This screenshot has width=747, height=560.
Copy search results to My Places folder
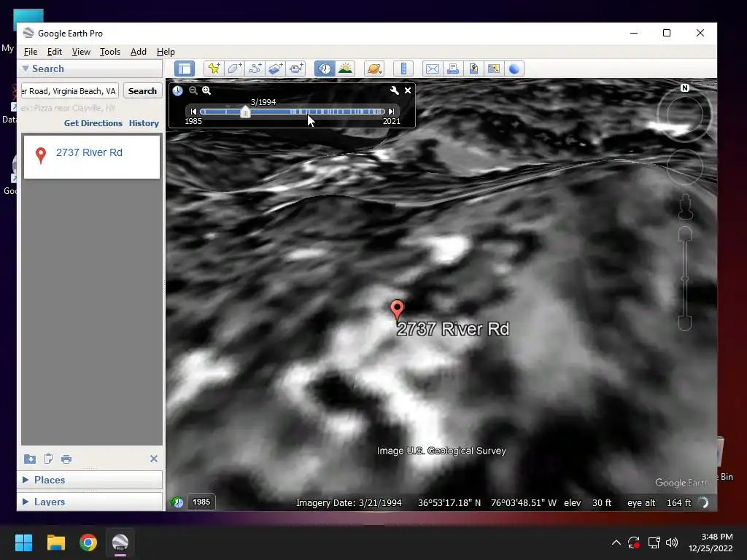pyautogui.click(x=29, y=459)
